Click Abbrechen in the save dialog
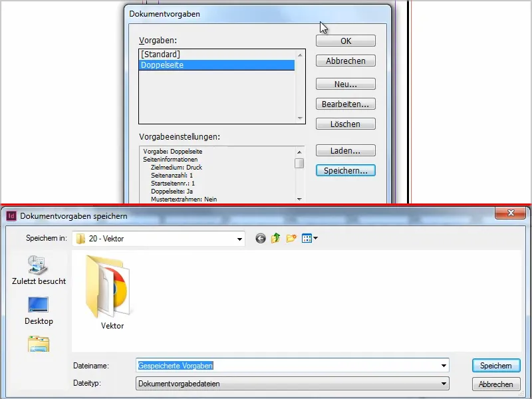 [495, 384]
